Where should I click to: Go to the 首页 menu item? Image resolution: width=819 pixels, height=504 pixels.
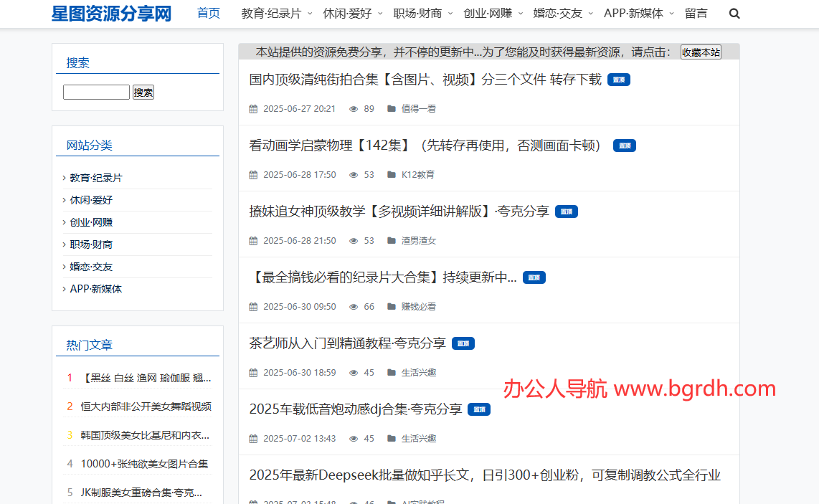209,14
